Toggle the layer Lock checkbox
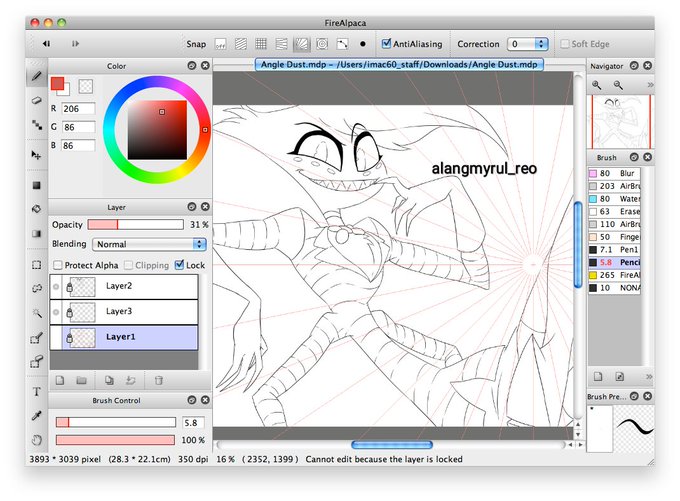This screenshot has width=680, height=501. pyautogui.click(x=179, y=265)
